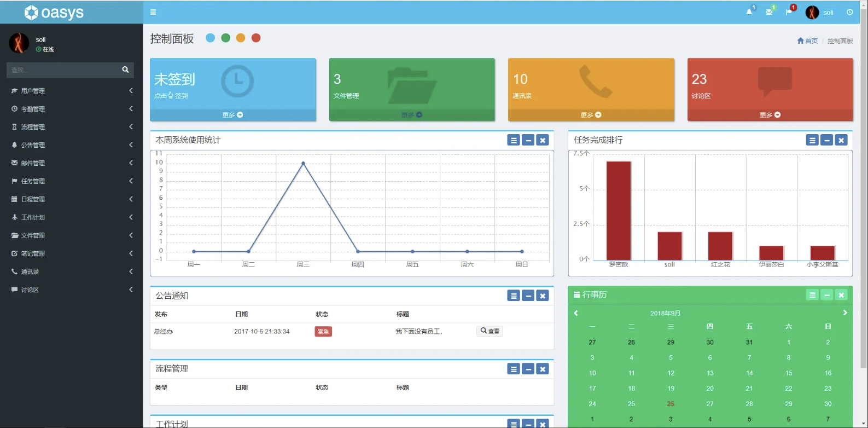Open 邮件管理 menu in sidebar
The image size is (868, 428).
71,163
